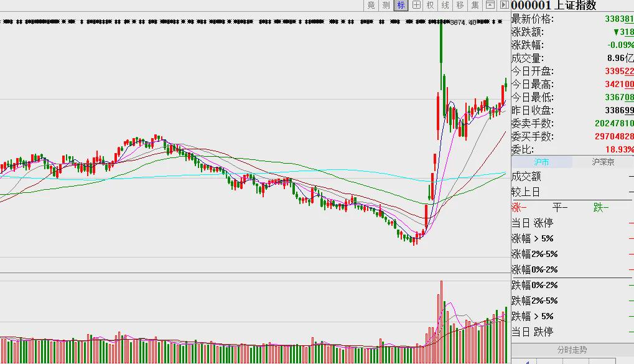This screenshot has width=634, height=364.
Task: Click the 测 toolbar icon
Action: (x=386, y=5)
